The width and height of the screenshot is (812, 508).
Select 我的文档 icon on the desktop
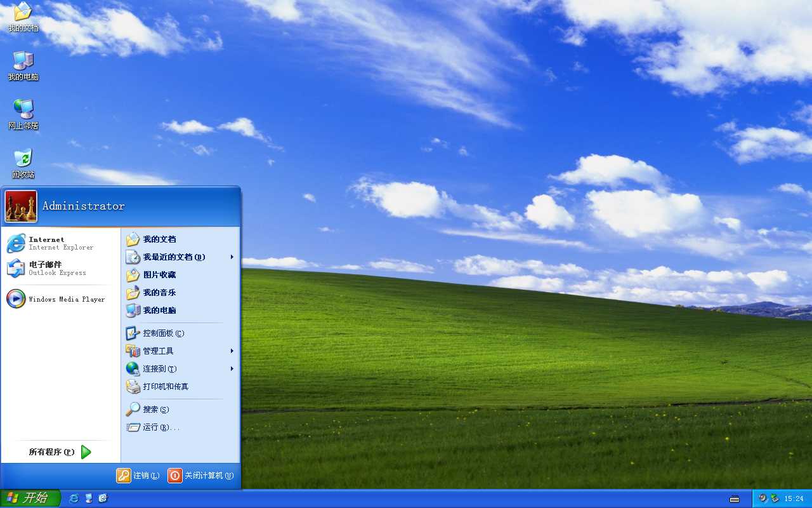pos(23,17)
